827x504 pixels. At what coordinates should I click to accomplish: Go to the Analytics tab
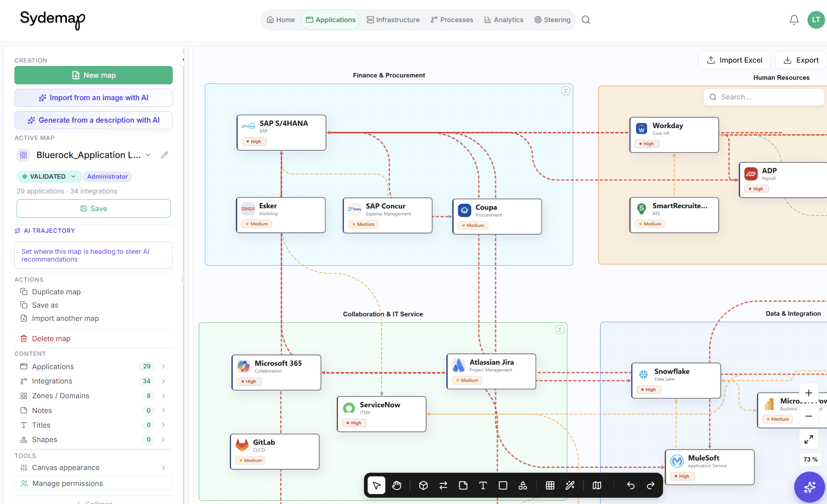click(x=504, y=20)
